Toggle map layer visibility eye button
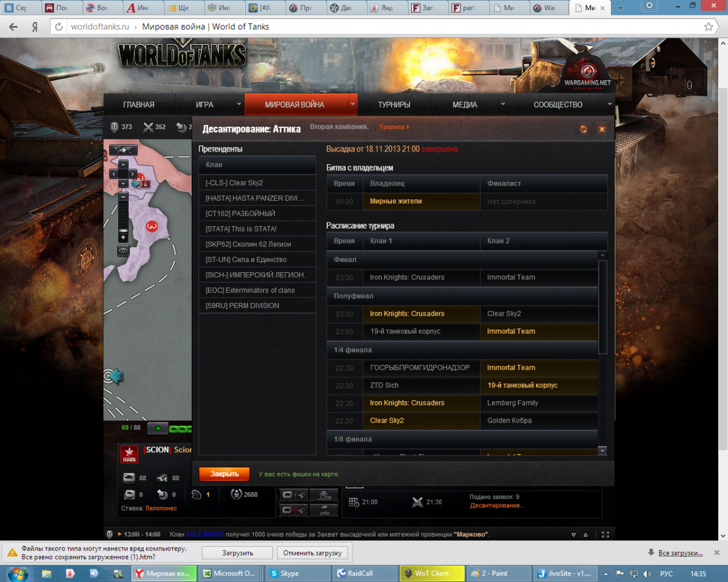728x582 pixels. [123, 250]
